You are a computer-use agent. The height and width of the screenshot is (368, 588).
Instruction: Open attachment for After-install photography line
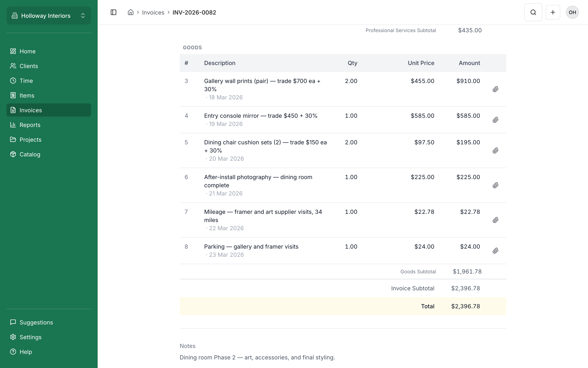496,185
